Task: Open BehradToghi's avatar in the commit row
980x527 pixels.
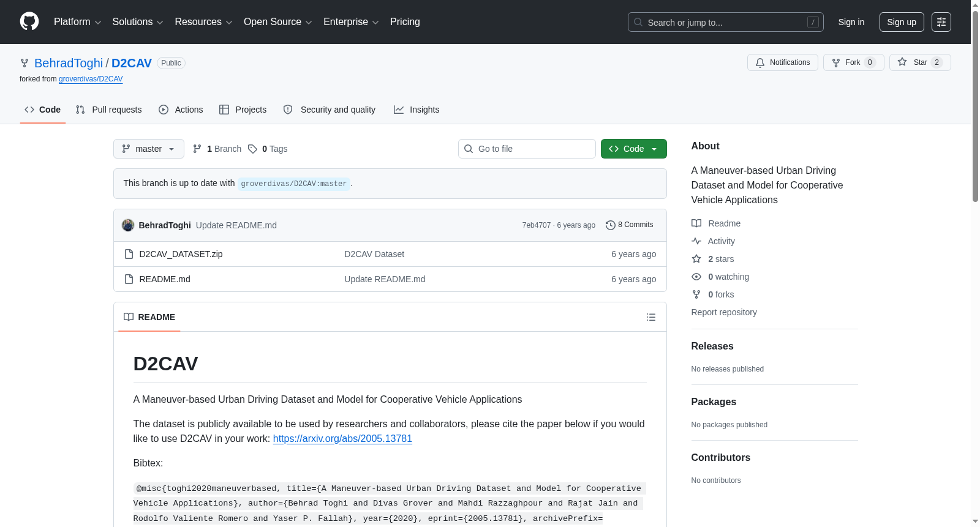Action: [128, 225]
